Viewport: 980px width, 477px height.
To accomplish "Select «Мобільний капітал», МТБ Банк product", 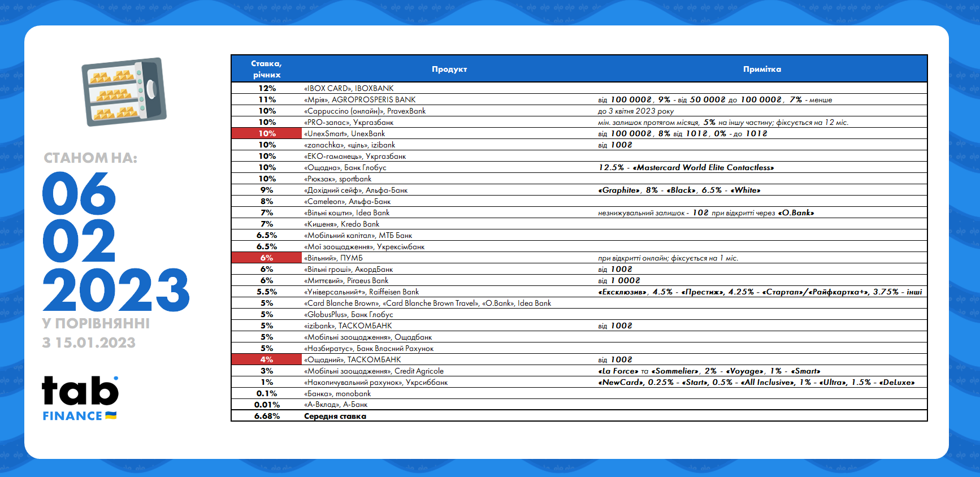I will (358, 235).
